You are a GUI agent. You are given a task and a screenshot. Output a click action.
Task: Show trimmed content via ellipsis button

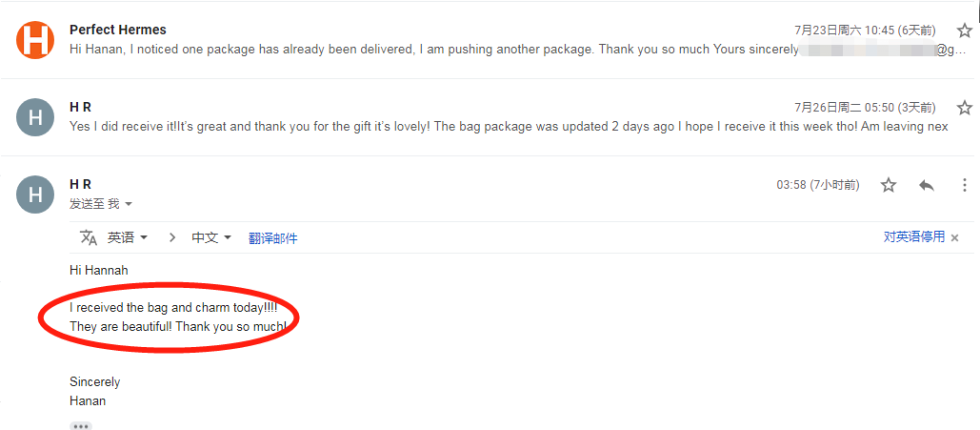[x=81, y=425]
